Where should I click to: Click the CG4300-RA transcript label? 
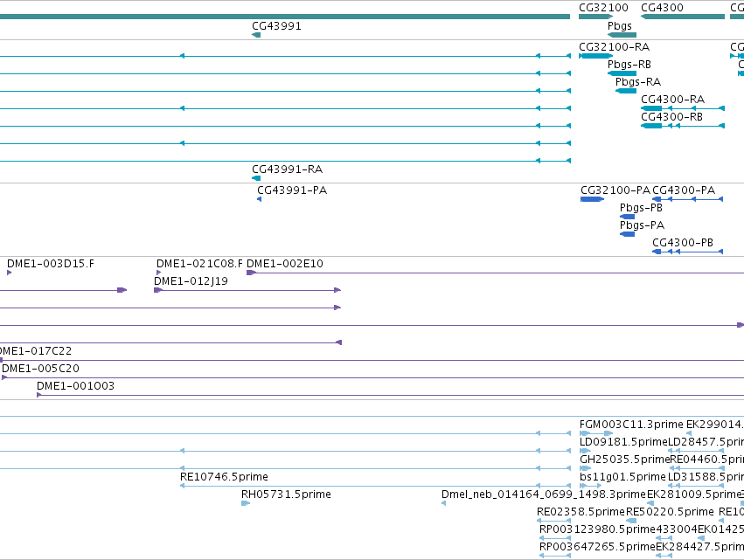pos(673,100)
